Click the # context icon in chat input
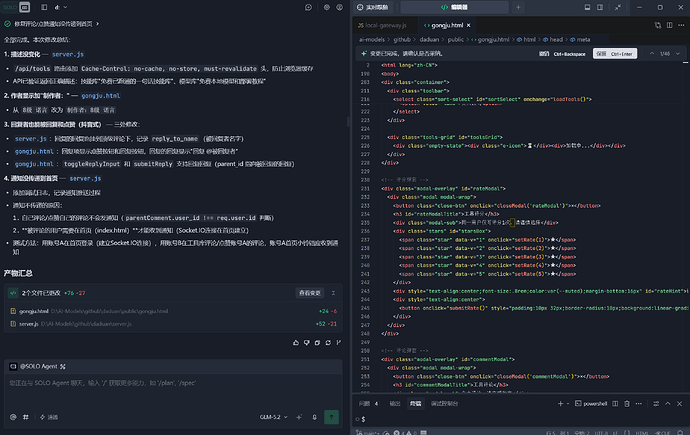The width and height of the screenshot is (690, 435). [x=26, y=417]
